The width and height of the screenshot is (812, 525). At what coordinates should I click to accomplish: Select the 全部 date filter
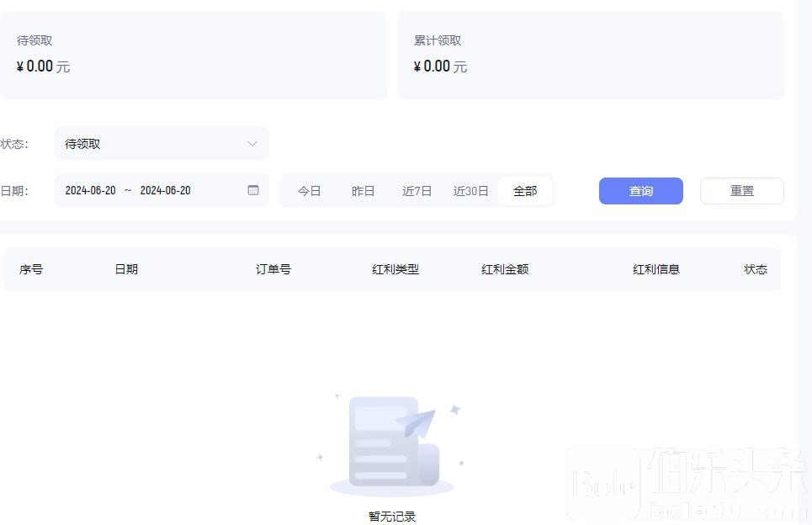point(525,191)
